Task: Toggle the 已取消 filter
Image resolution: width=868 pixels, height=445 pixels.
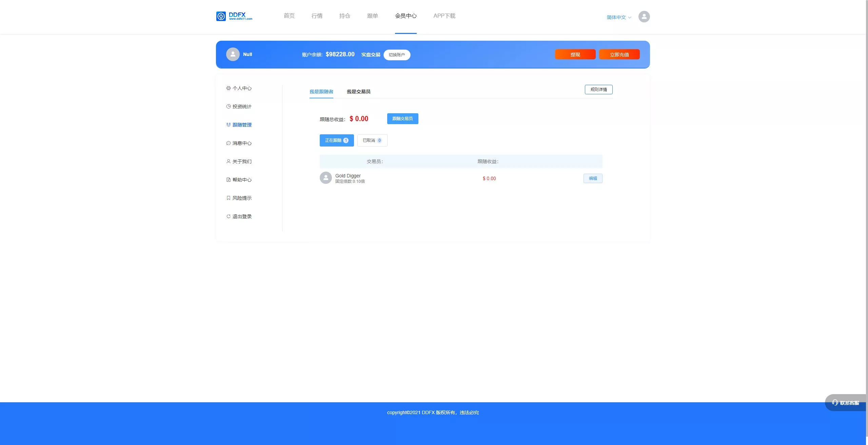Action: pyautogui.click(x=372, y=140)
